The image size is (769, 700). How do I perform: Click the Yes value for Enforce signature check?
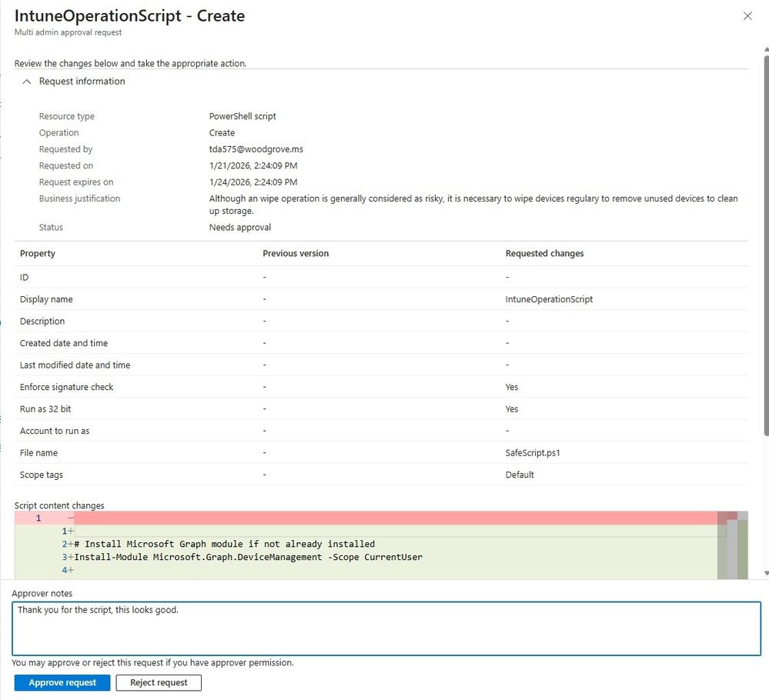click(512, 387)
